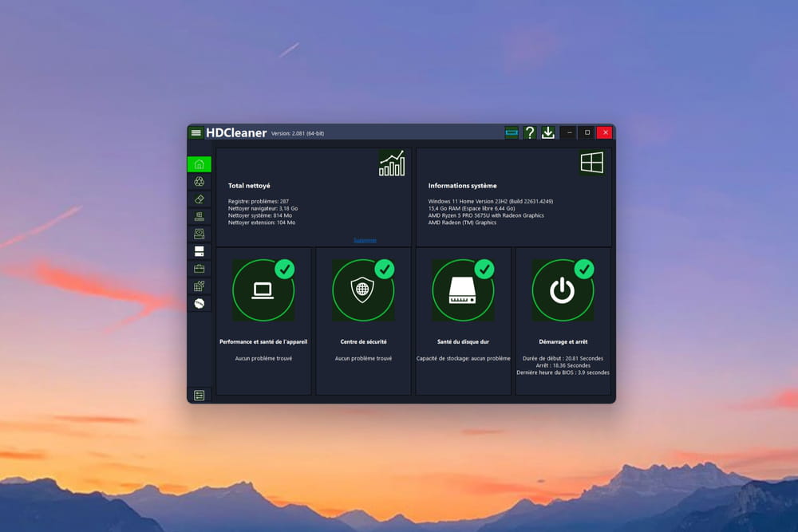Click the 'Version: 2.081 (64-bit)' text

tap(297, 134)
